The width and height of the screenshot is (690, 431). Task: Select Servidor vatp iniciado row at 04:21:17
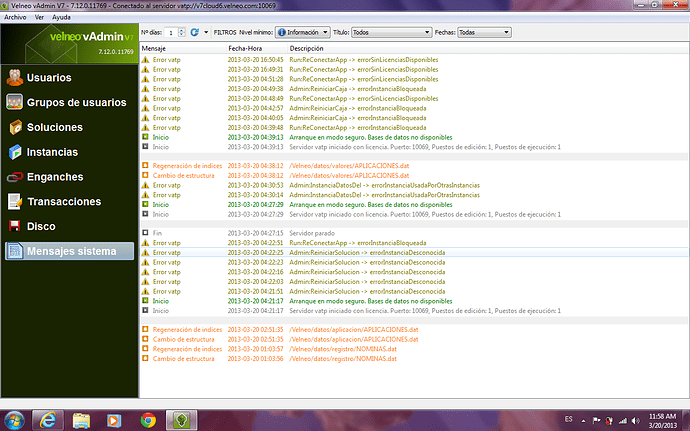(x=414, y=310)
